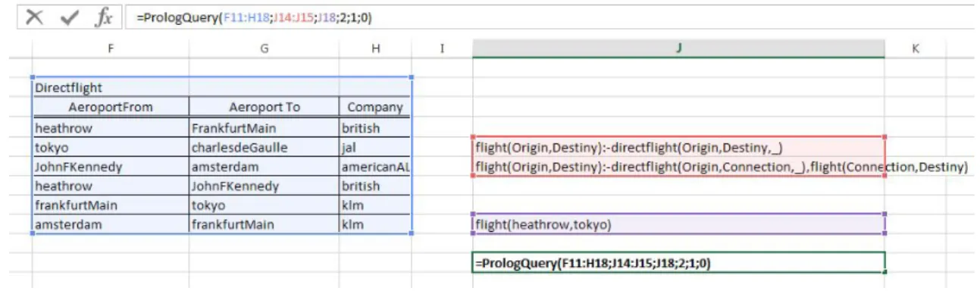This screenshot has height=291, width=980.
Task: Select the charlesdeGaulle cell
Action: pyautogui.click(x=264, y=146)
